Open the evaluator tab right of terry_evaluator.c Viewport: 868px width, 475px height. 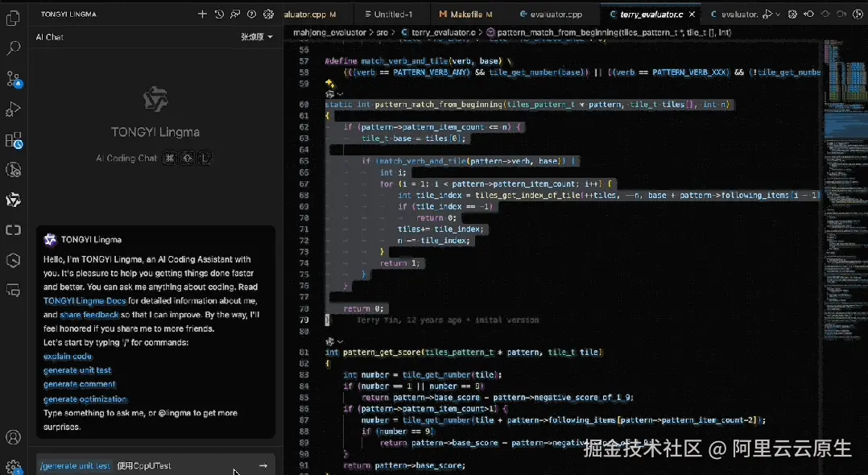point(734,14)
